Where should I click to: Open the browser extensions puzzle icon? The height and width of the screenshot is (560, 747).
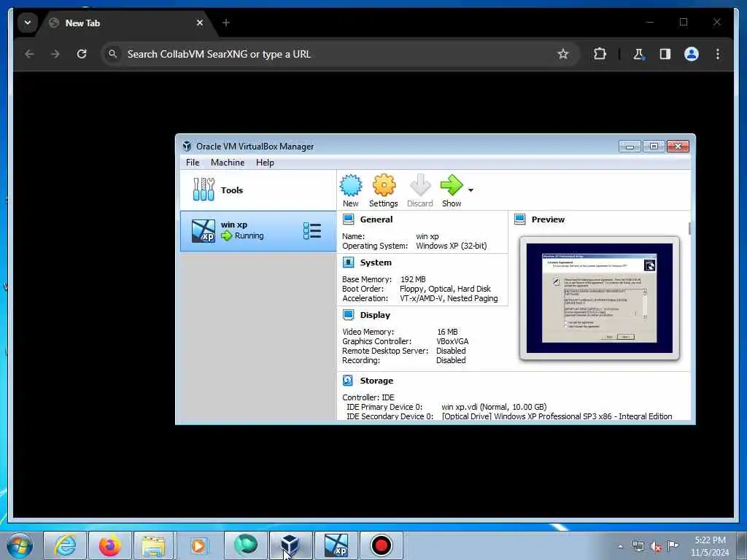(x=600, y=54)
